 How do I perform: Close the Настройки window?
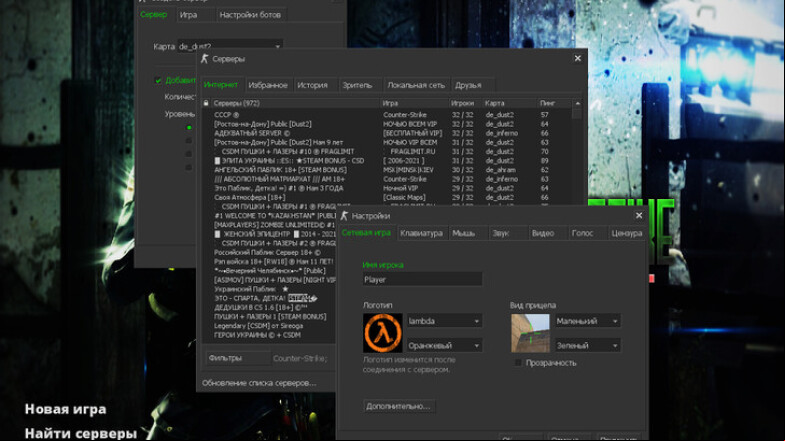(x=639, y=215)
